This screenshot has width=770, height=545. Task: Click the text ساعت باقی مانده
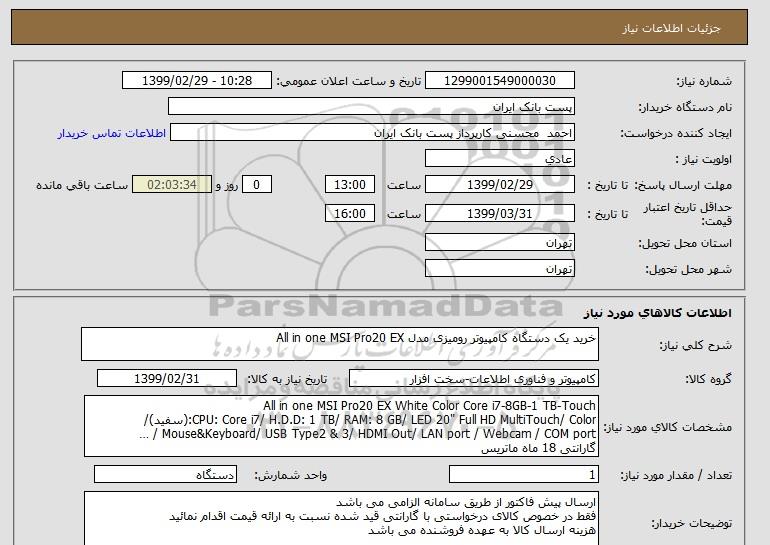click(82, 185)
